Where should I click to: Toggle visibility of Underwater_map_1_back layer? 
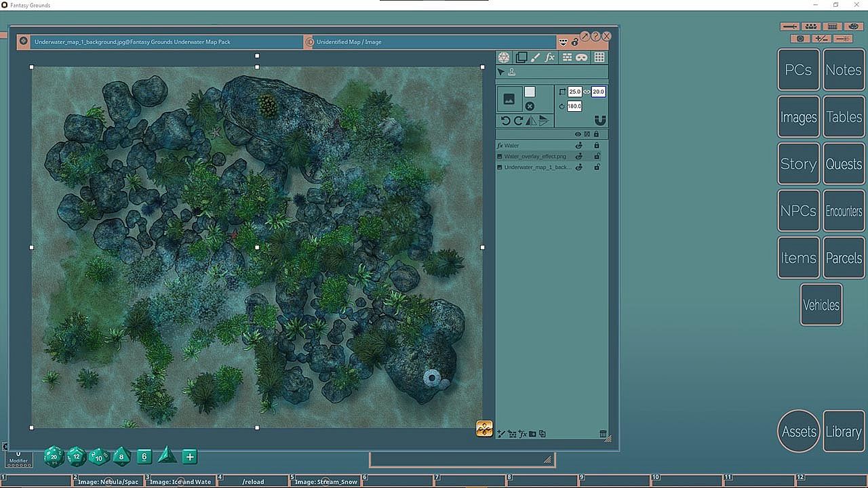(x=579, y=167)
